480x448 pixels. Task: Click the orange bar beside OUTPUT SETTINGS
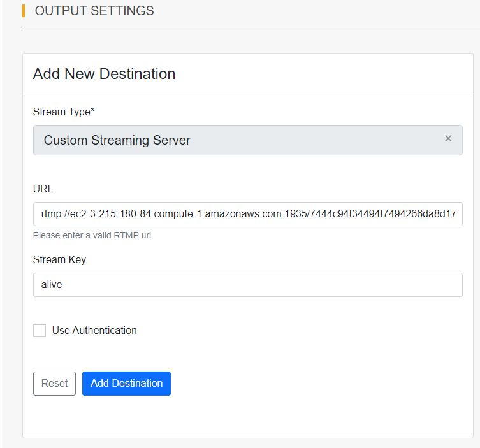(24, 11)
